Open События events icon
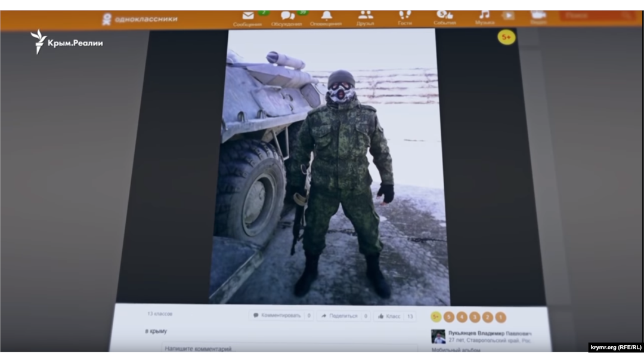The image size is (644, 363). click(x=445, y=18)
